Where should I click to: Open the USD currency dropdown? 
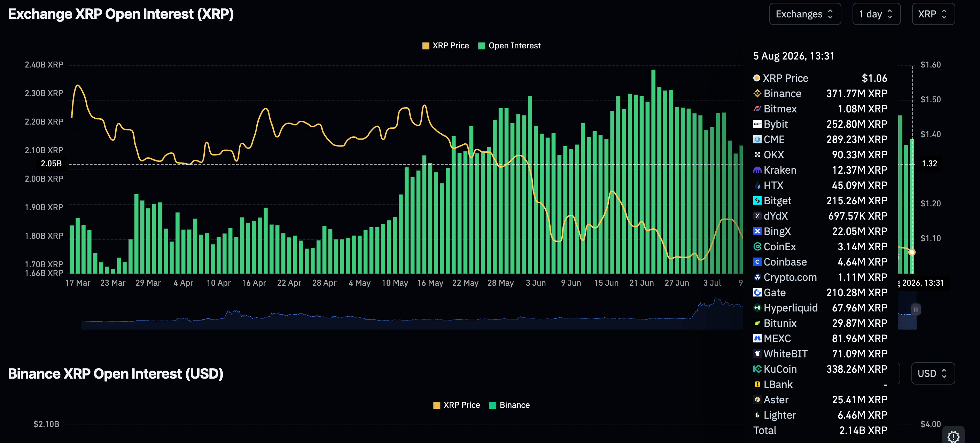(933, 373)
